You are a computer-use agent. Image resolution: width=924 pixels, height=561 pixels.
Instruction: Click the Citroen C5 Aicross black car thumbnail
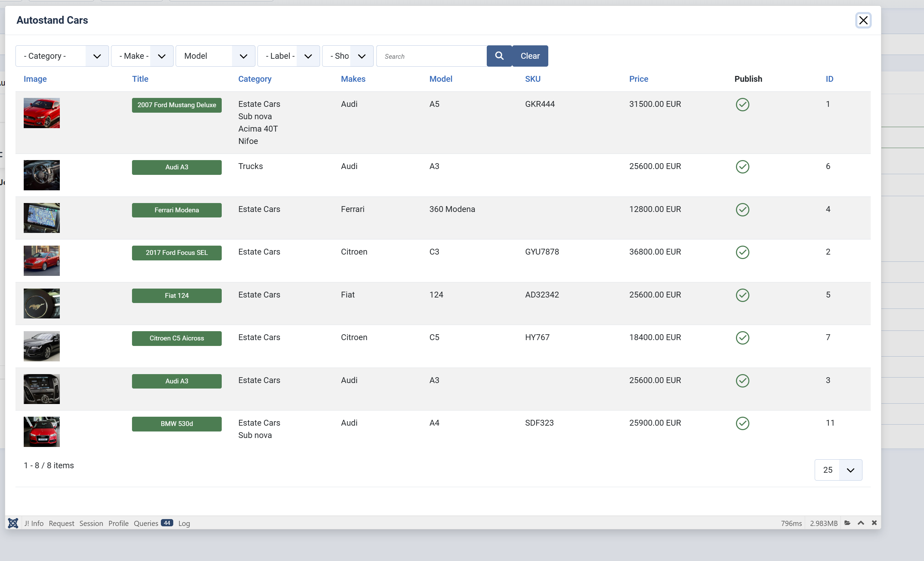pyautogui.click(x=42, y=346)
